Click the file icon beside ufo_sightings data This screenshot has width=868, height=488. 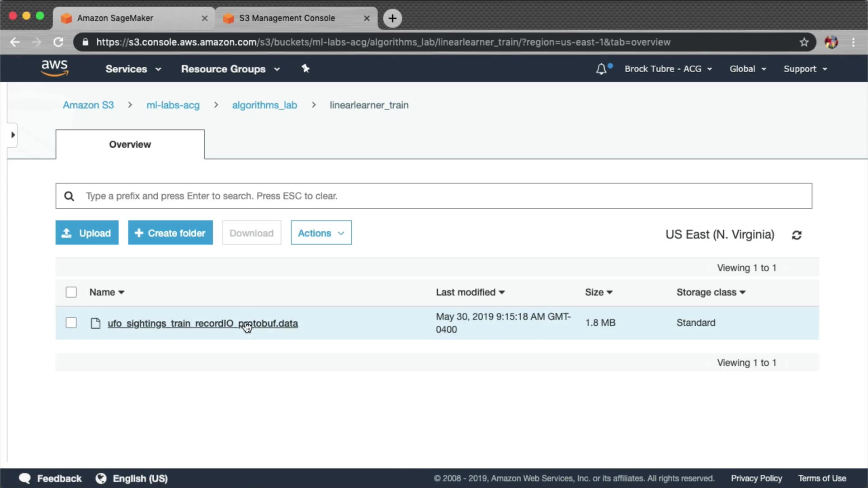[x=95, y=323]
